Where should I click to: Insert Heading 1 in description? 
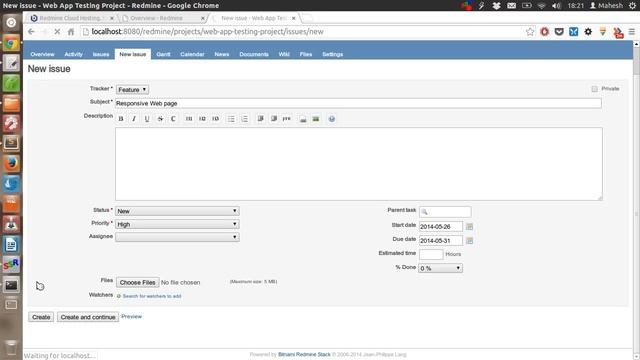pos(189,119)
